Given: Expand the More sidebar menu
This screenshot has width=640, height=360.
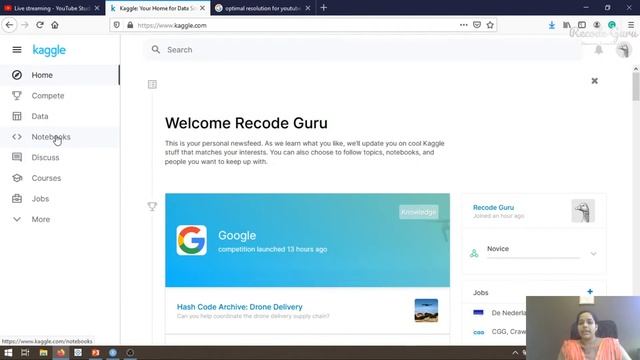Looking at the screenshot, I should point(60,219).
